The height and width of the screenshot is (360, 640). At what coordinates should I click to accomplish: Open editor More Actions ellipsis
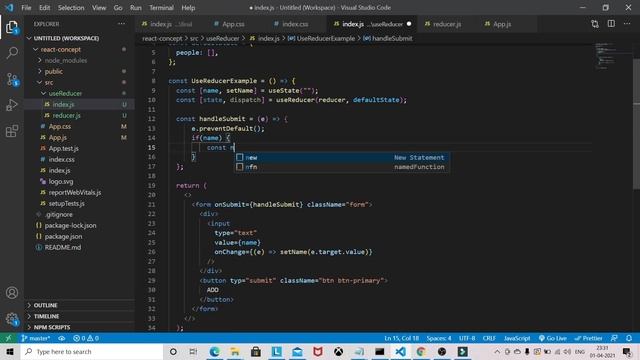point(627,24)
